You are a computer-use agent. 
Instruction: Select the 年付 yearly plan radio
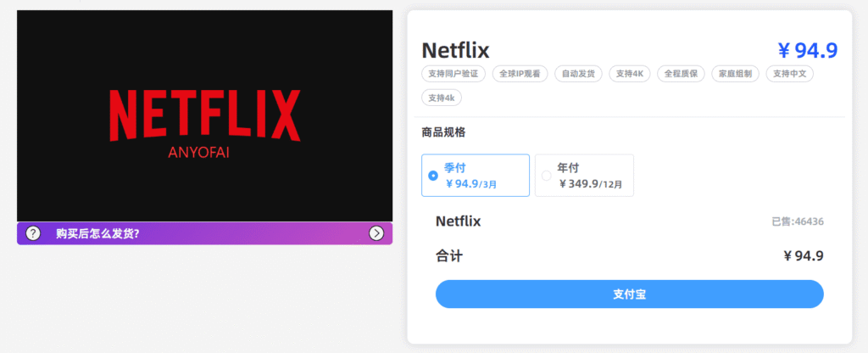point(547,176)
